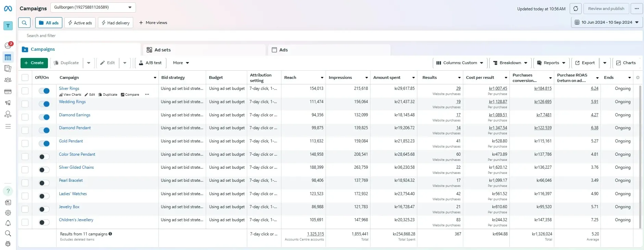
Task: Open the date range picker
Action: pyautogui.click(x=607, y=22)
